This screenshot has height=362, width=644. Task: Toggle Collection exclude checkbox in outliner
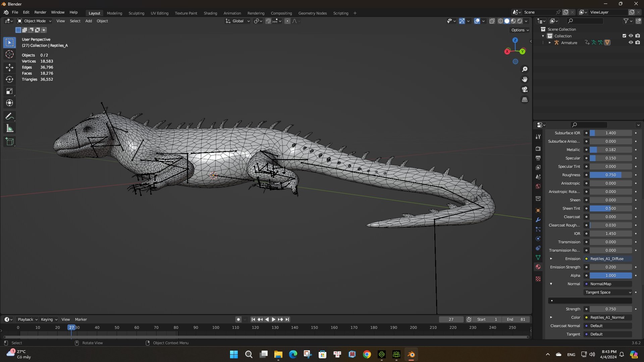point(624,36)
